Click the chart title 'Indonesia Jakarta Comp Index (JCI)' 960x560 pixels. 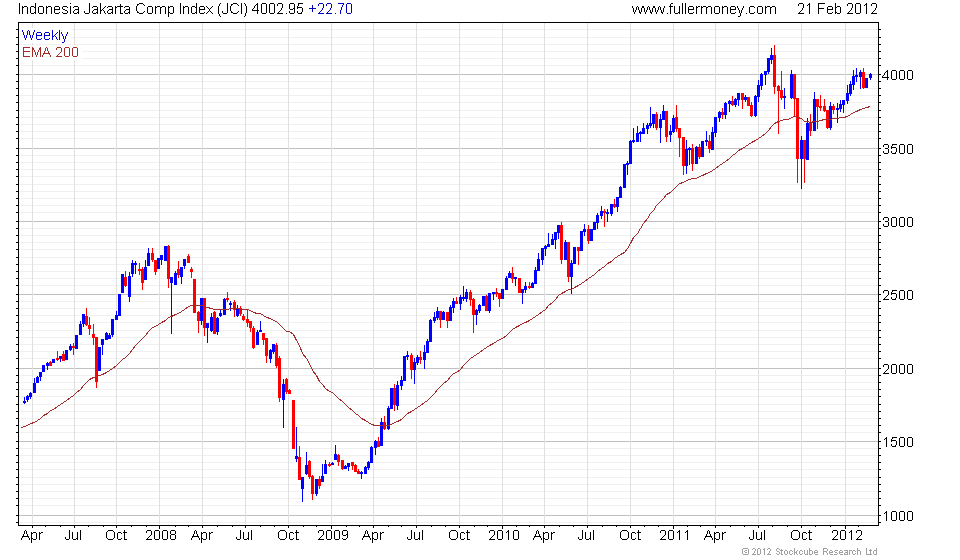tap(133, 9)
